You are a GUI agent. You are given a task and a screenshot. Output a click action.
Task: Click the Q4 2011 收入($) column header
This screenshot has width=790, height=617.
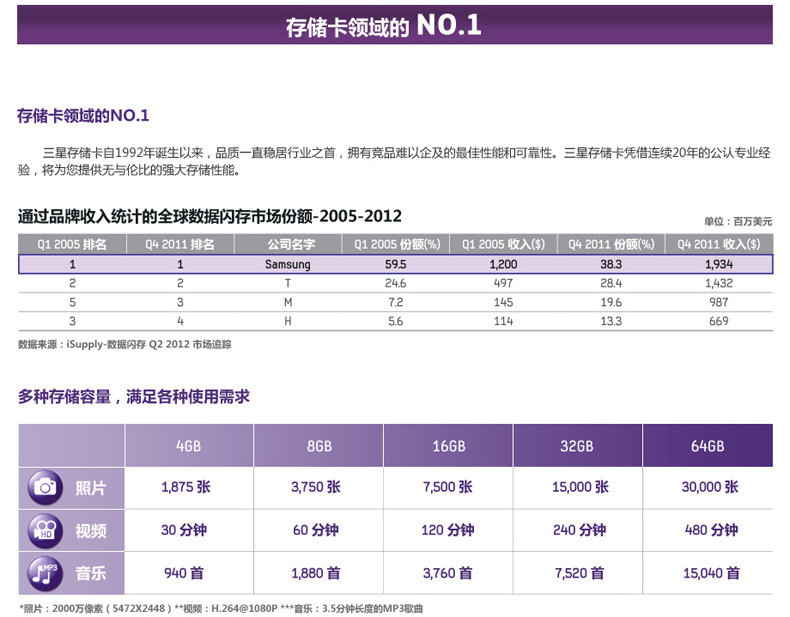coord(718,244)
